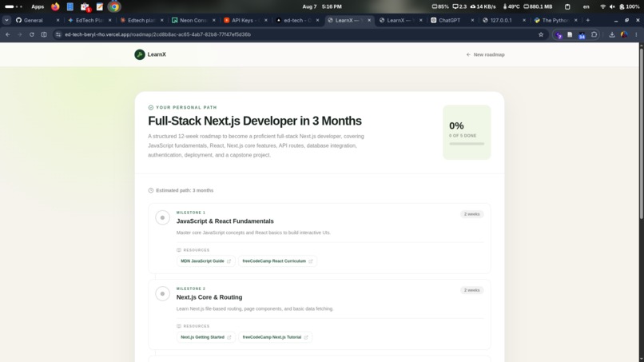Click Milestone 2 '2 weeks' badge

(x=471, y=290)
